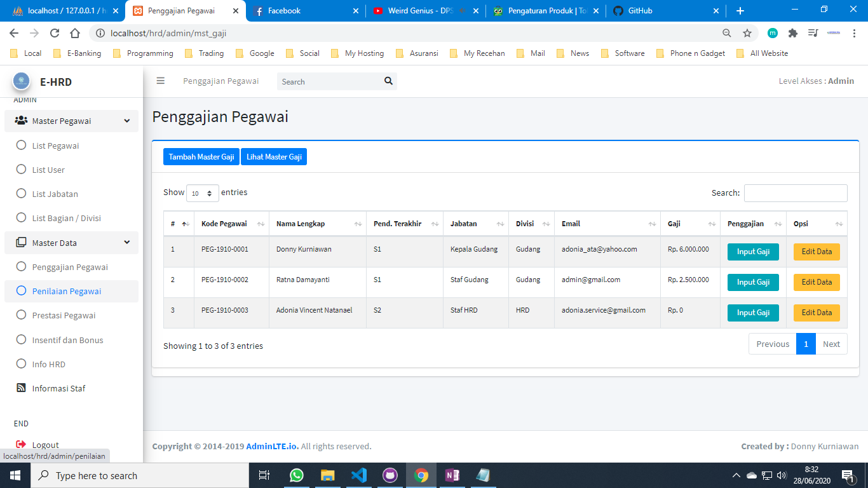Click the E-HRD logo image
868x488 pixels.
(x=22, y=81)
